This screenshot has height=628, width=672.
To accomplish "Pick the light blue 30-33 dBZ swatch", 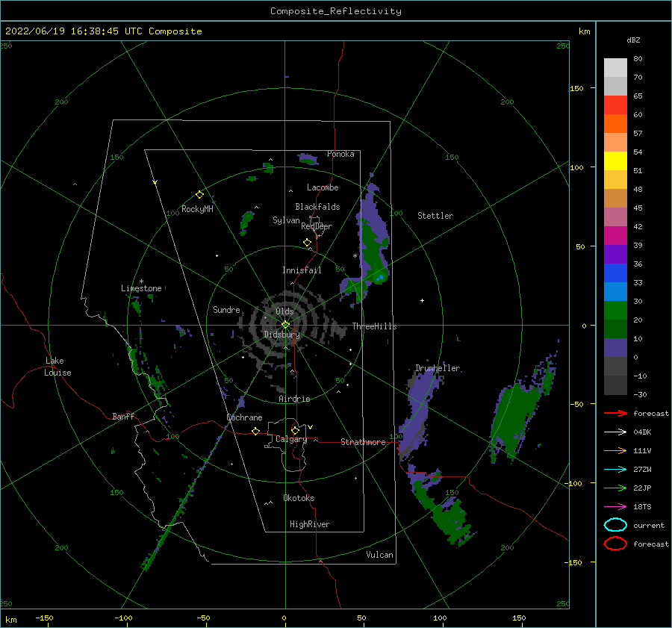I will pos(615,292).
